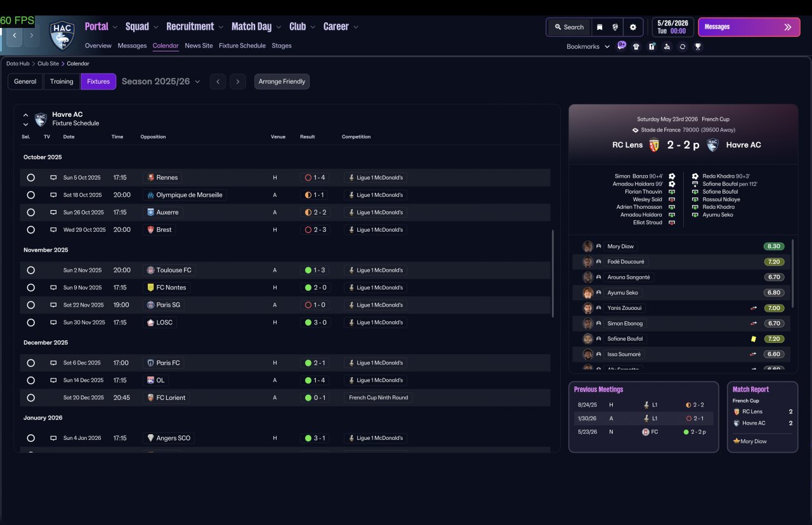Go forward with the history forward arrow
Image resolution: width=812 pixels, height=525 pixels.
[x=31, y=36]
